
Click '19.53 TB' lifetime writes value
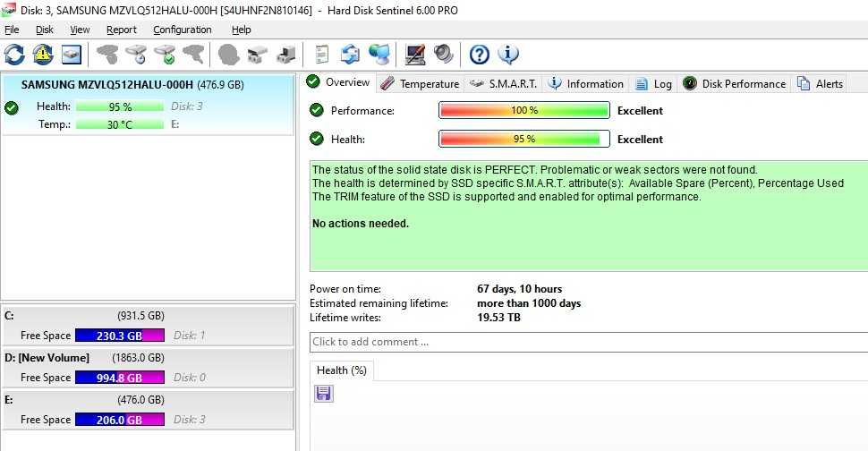click(x=498, y=318)
